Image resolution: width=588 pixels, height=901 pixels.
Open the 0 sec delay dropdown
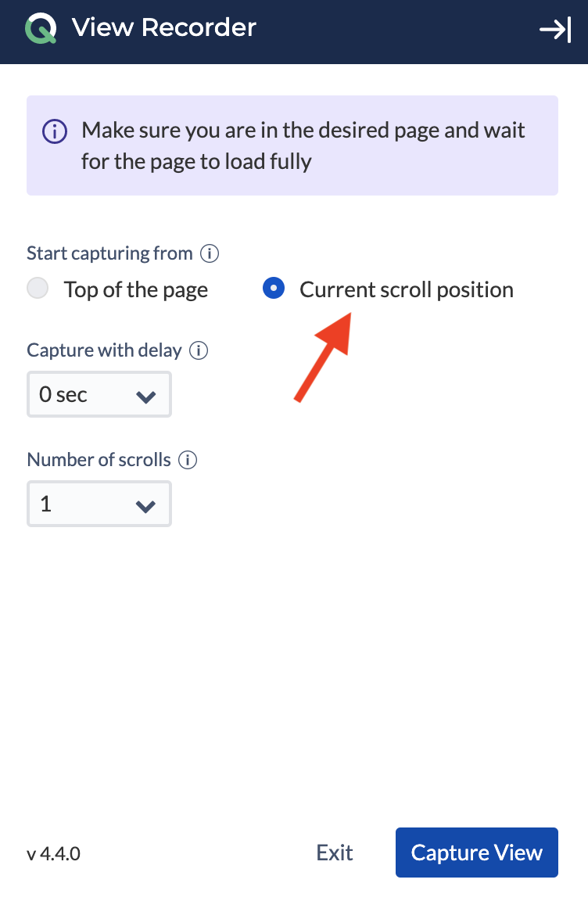[x=99, y=394]
